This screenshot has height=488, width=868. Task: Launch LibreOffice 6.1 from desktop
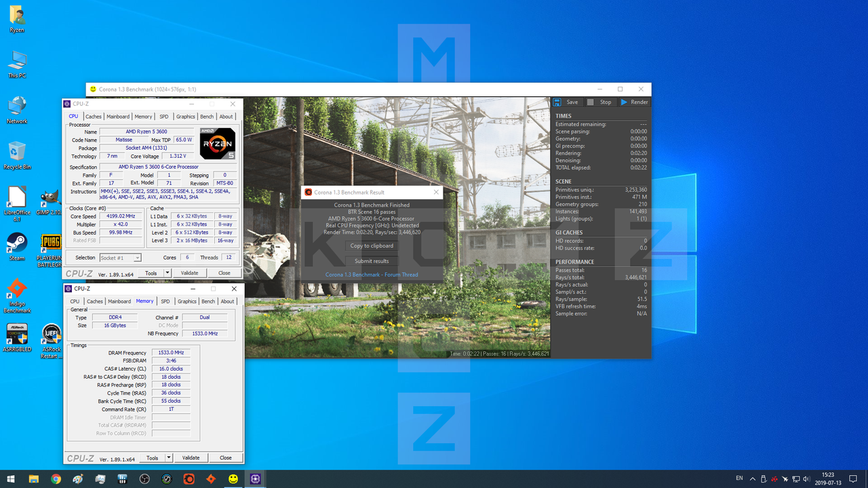tap(17, 203)
